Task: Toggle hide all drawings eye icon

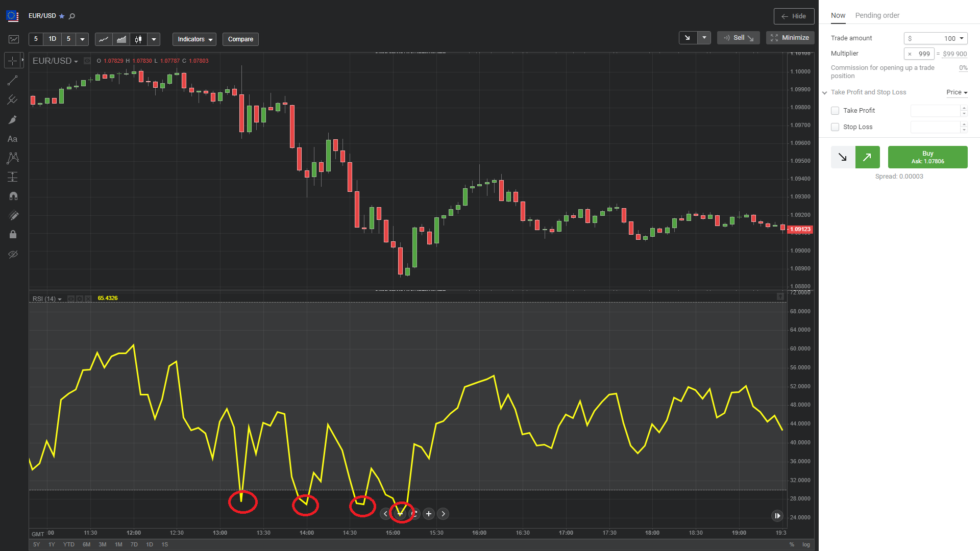Action: coord(13,254)
